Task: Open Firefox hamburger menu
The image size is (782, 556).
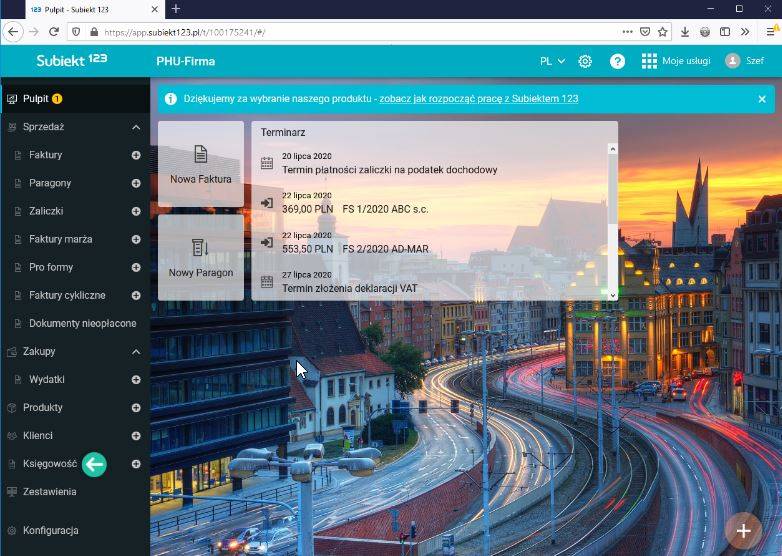Action: [772, 32]
